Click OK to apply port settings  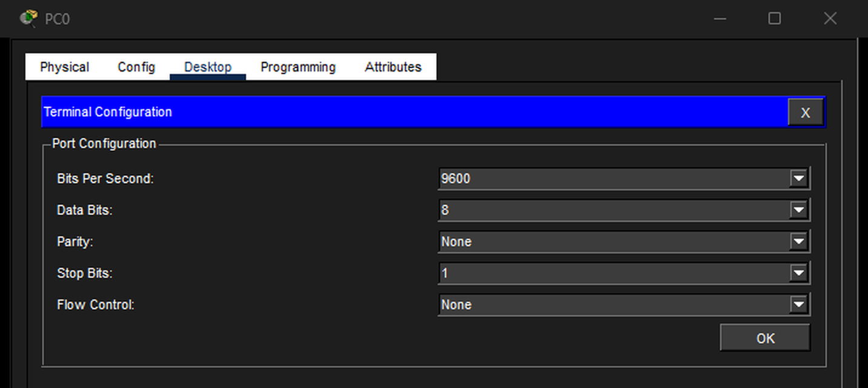pyautogui.click(x=764, y=338)
